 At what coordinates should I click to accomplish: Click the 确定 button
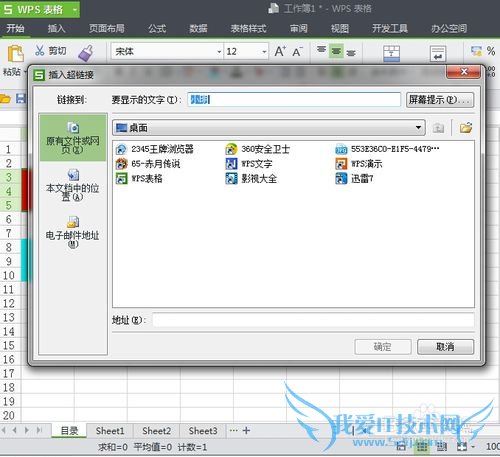(x=383, y=347)
